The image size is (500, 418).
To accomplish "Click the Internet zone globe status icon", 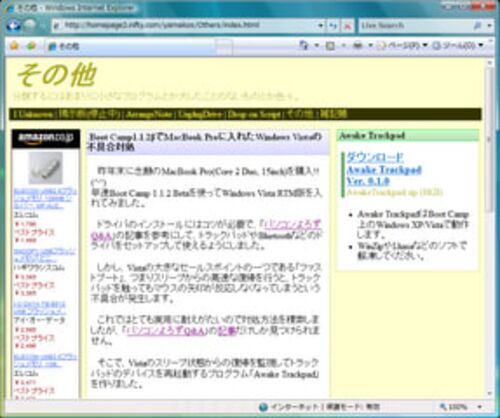I will click(x=263, y=407).
